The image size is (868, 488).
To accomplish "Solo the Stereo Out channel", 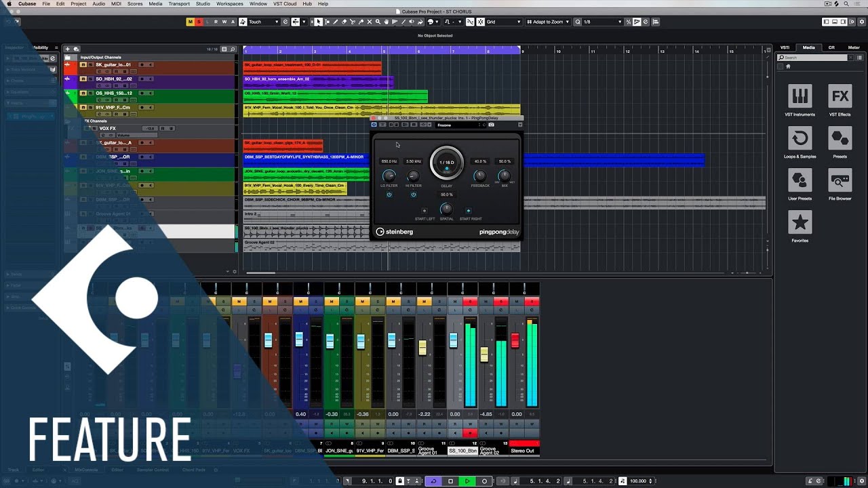I will point(532,301).
